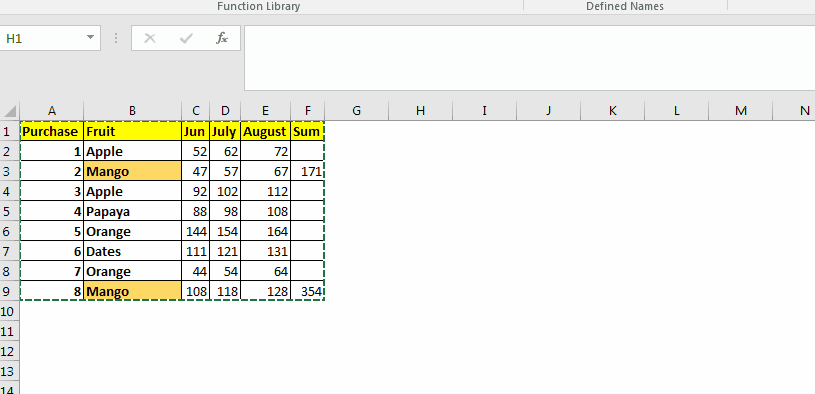Click the July value 102

click(225, 192)
